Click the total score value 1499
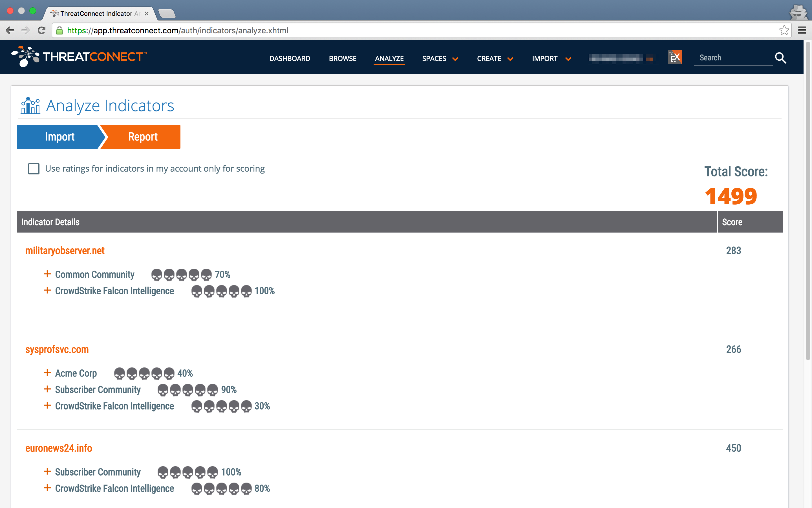812x508 pixels. (x=731, y=196)
